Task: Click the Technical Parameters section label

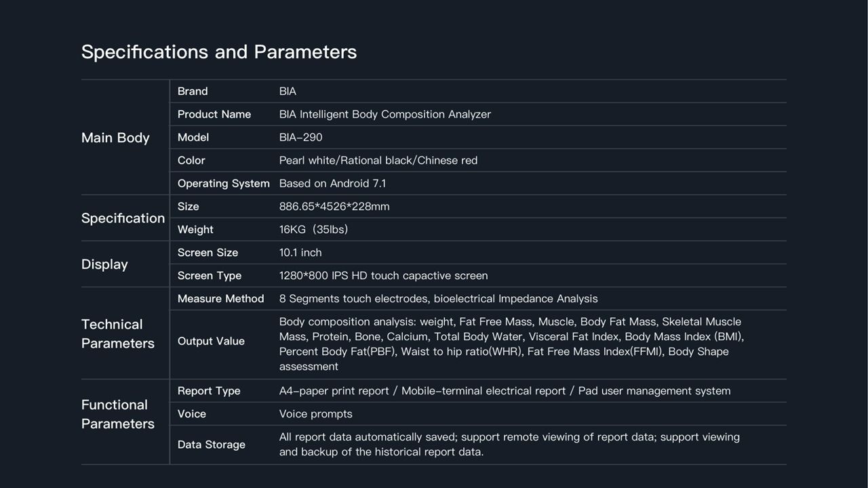Action: pyautogui.click(x=117, y=334)
